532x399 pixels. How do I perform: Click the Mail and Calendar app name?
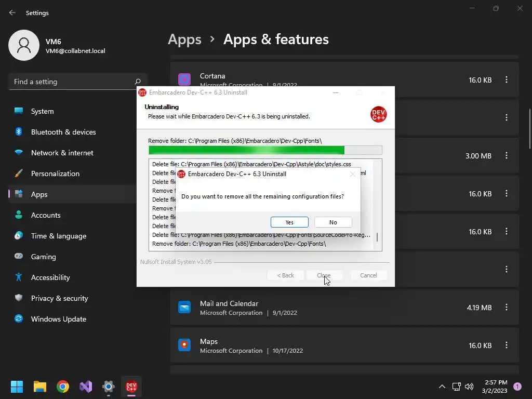coord(229,303)
